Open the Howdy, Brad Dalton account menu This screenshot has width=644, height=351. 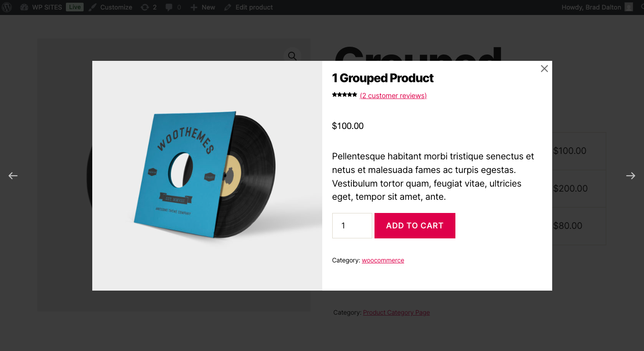click(x=591, y=7)
